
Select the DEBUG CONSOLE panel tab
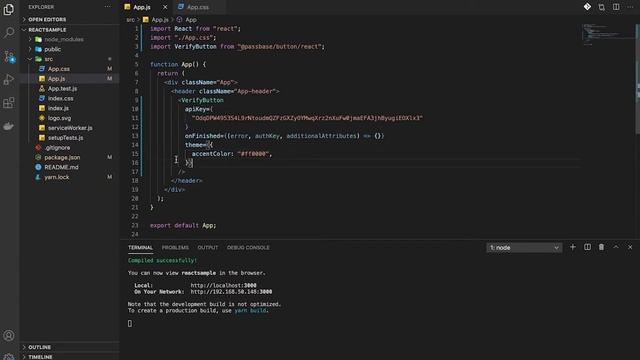248,247
